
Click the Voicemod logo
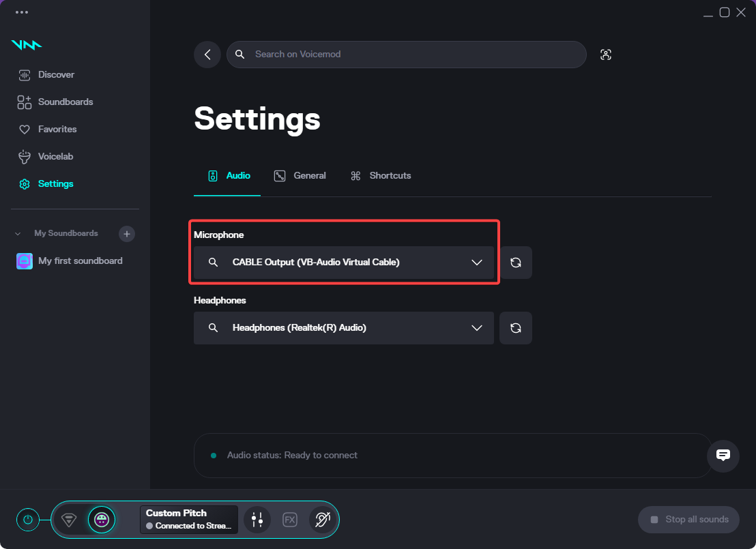pyautogui.click(x=27, y=45)
